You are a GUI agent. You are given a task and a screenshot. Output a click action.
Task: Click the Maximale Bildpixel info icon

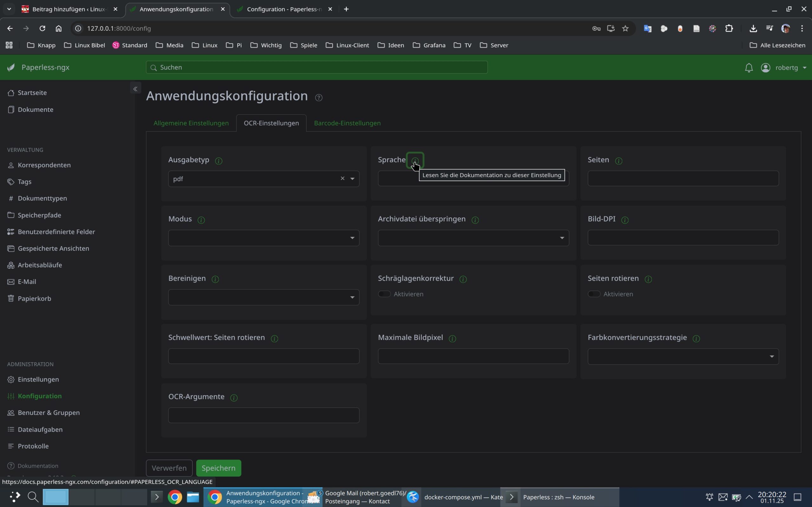452,339
